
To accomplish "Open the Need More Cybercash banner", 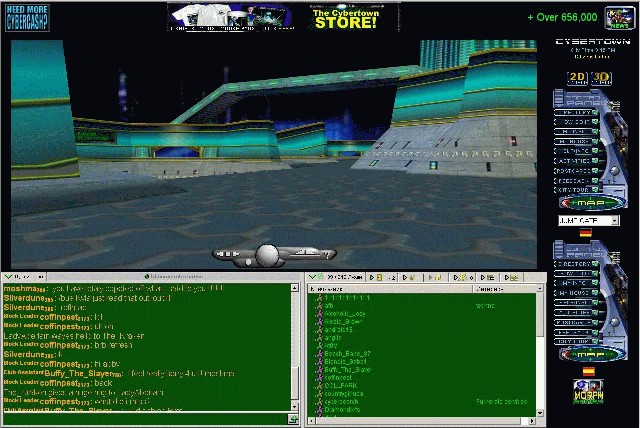I will [27, 18].
